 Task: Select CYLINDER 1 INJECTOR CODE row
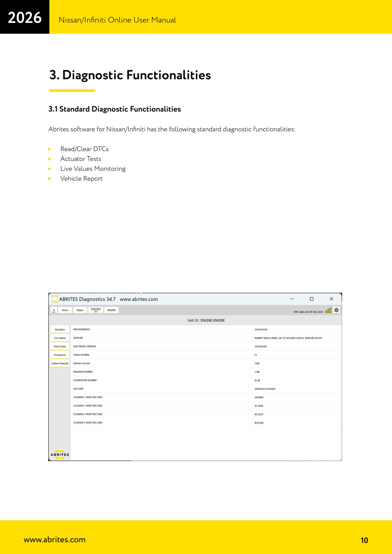206,397
